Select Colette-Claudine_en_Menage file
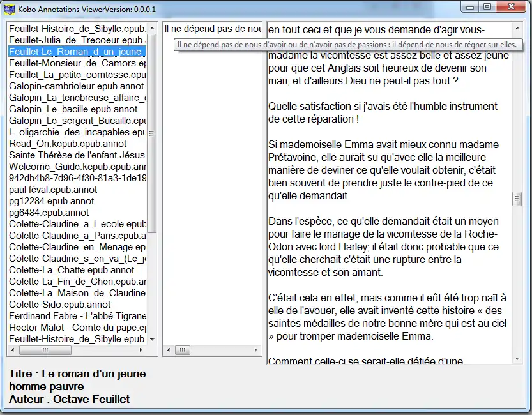 (x=78, y=247)
